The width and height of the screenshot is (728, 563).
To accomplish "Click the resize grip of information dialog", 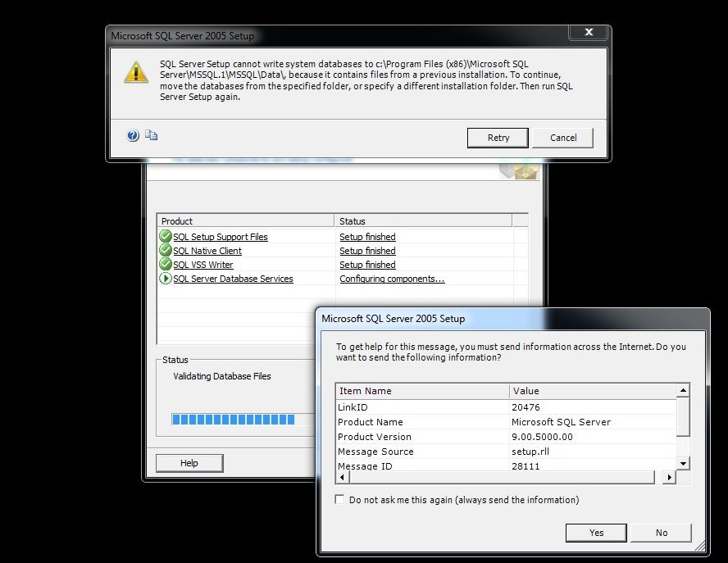I will pos(700,547).
